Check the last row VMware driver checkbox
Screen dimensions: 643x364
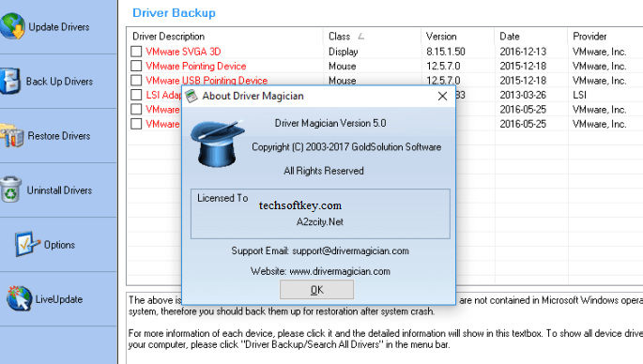(136, 124)
